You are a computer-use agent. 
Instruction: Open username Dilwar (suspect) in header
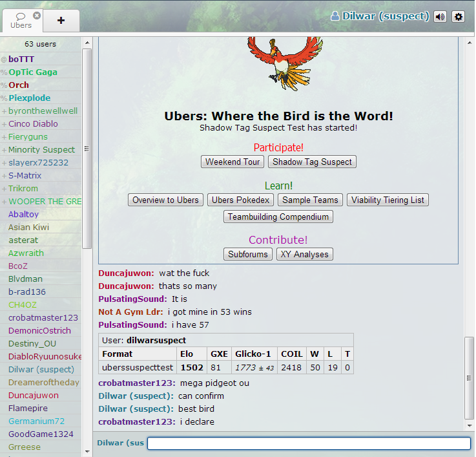[x=380, y=16]
